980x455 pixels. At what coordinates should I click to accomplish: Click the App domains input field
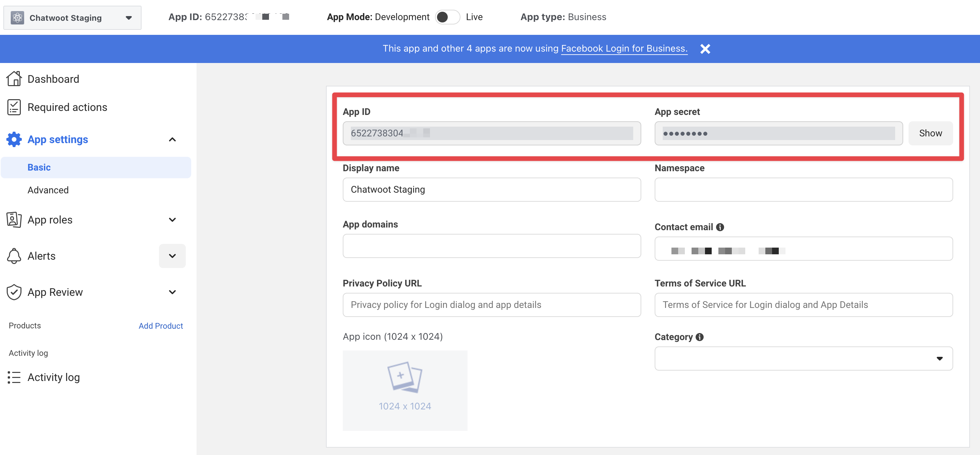tap(492, 246)
